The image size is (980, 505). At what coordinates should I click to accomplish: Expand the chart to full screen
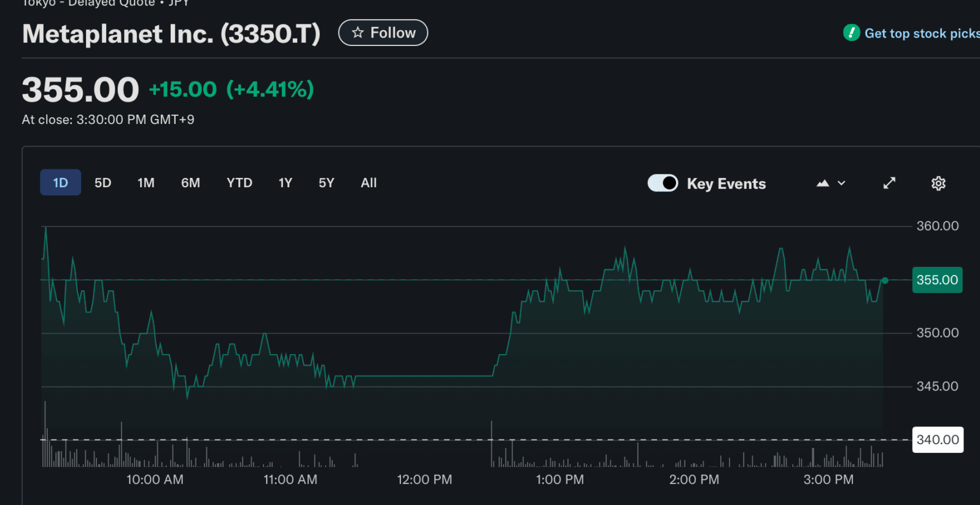[889, 183]
